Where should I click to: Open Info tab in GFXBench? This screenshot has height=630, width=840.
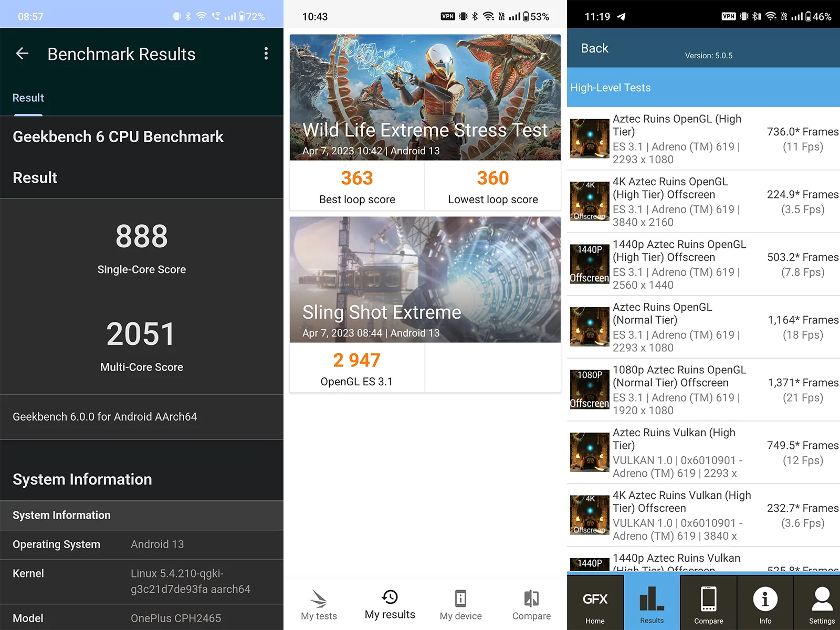click(765, 603)
